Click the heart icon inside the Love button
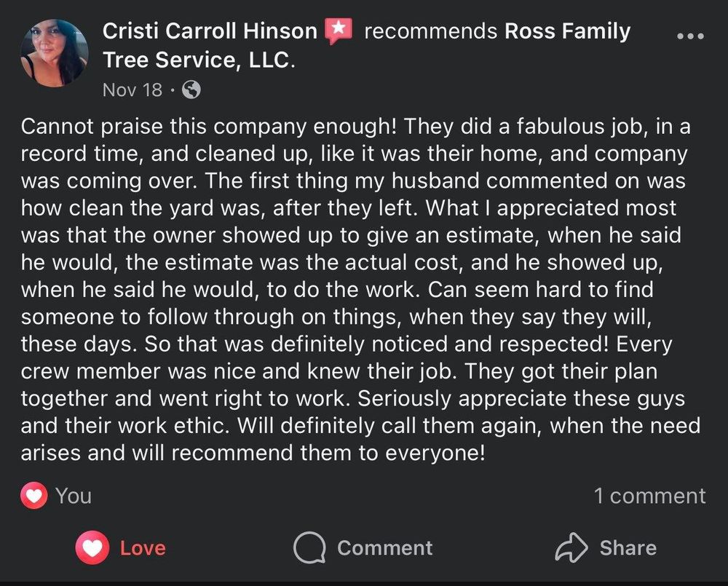Screen dimensions: 728x586 (90, 547)
